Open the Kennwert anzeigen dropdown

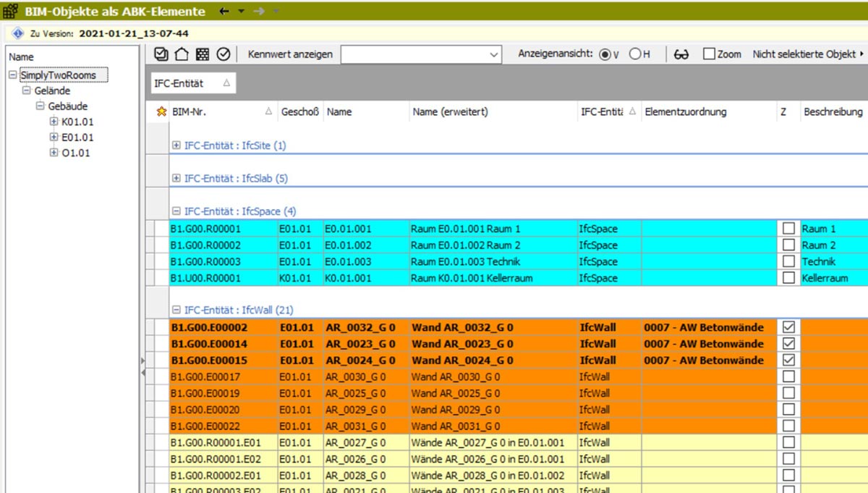pos(494,54)
